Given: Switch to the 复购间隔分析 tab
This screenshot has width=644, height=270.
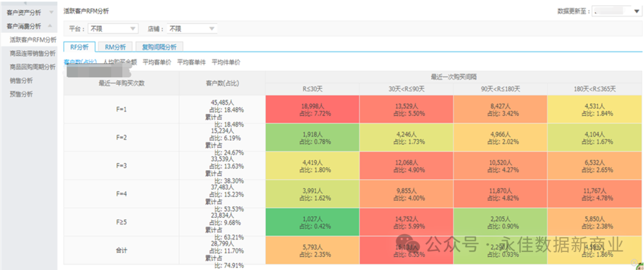Looking at the screenshot, I should pos(159,47).
